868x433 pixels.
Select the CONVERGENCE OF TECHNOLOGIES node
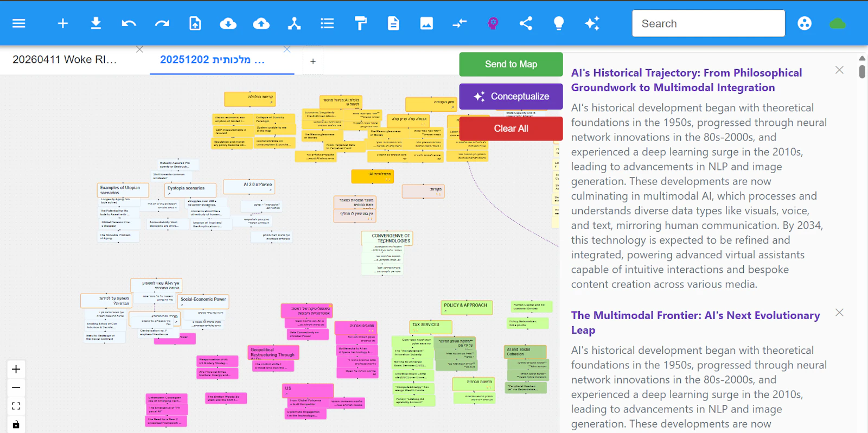[387, 238]
